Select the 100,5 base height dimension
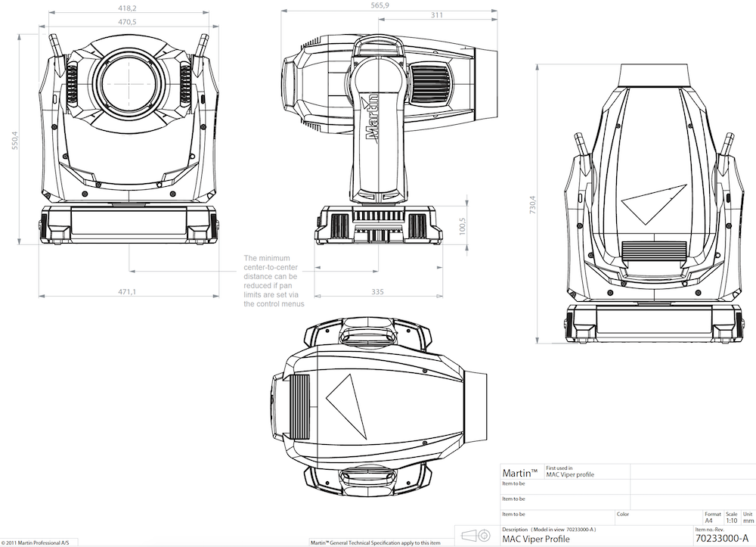 point(462,226)
